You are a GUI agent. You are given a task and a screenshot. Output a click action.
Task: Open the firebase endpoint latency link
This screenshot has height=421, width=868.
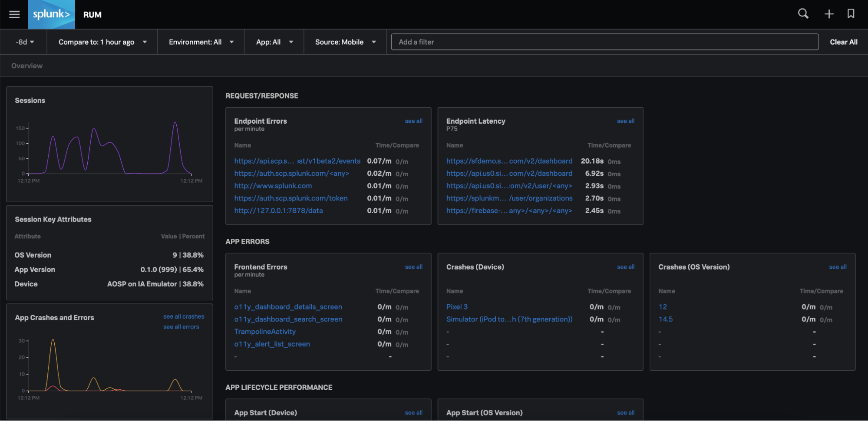509,210
